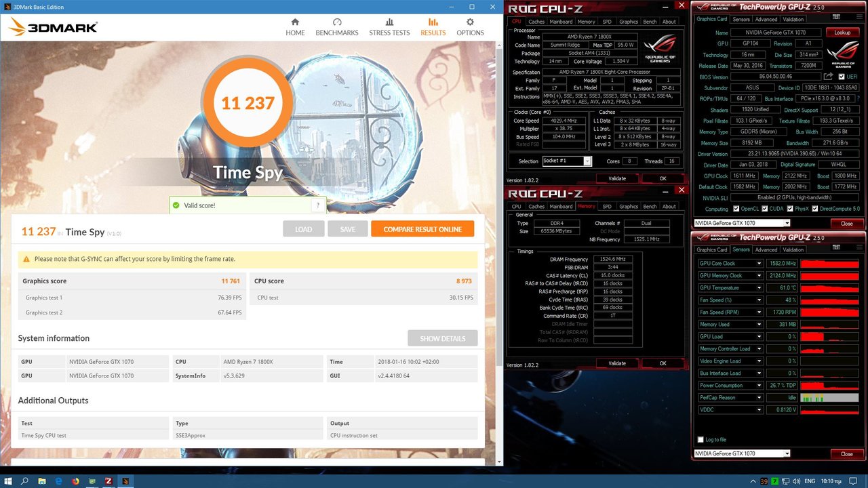Toggle the DirectCompute 5.0 checkbox
Viewport: 868px width, 488px height.
point(816,209)
